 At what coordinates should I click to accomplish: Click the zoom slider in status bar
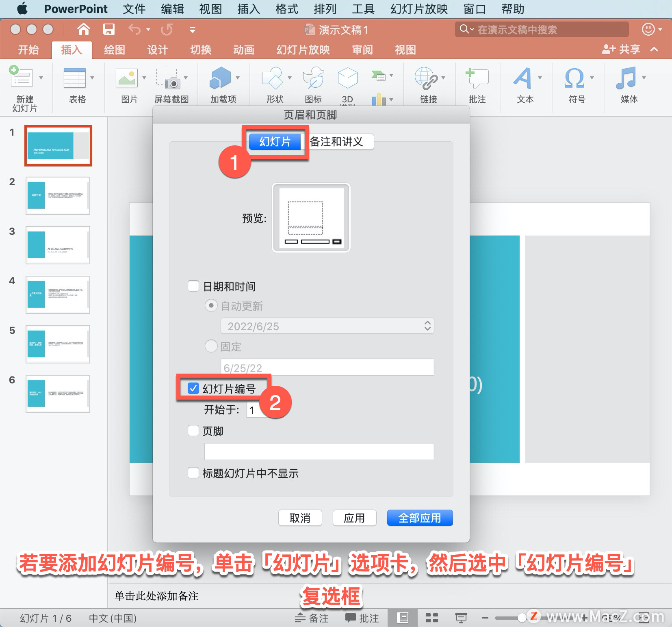[x=522, y=618]
